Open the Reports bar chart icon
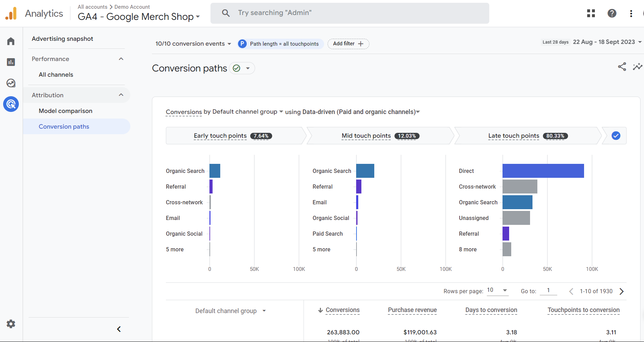Image resolution: width=644 pixels, height=342 pixels. [11, 62]
